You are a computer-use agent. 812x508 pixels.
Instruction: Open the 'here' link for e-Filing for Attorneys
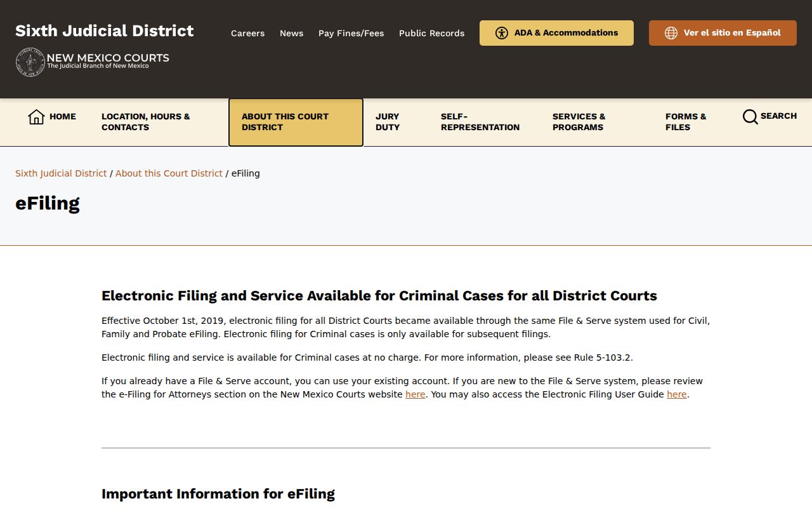coord(416,394)
